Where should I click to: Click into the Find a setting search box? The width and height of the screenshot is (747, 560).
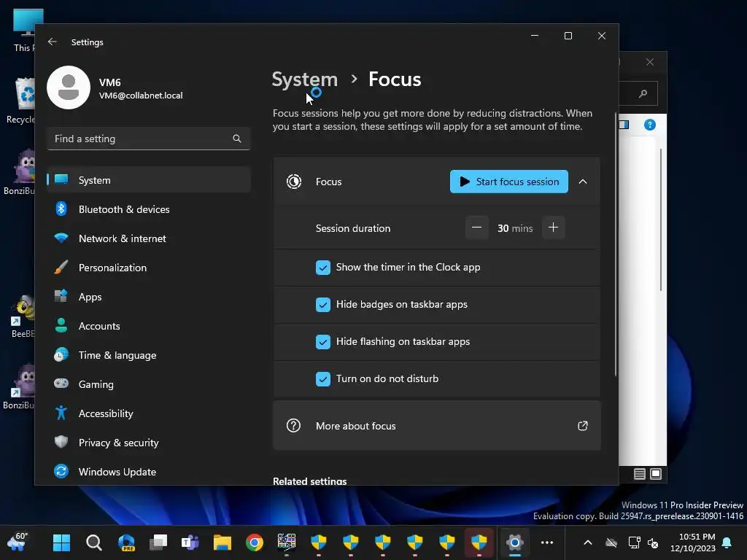pos(149,139)
